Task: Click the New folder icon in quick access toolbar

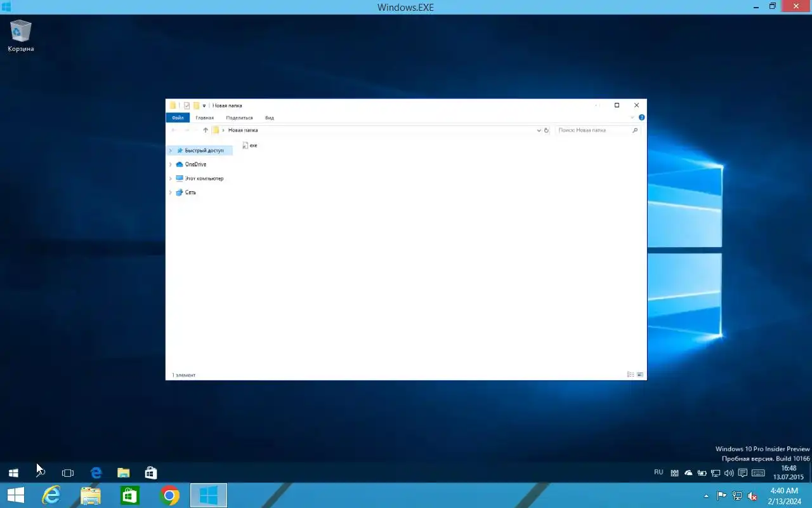Action: tap(196, 105)
